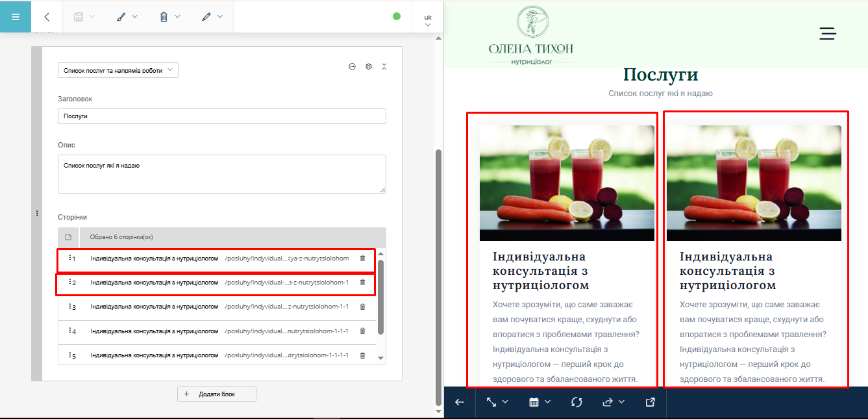Click the back chevron in the top toolbar
This screenshot has height=419, width=868.
point(47,17)
